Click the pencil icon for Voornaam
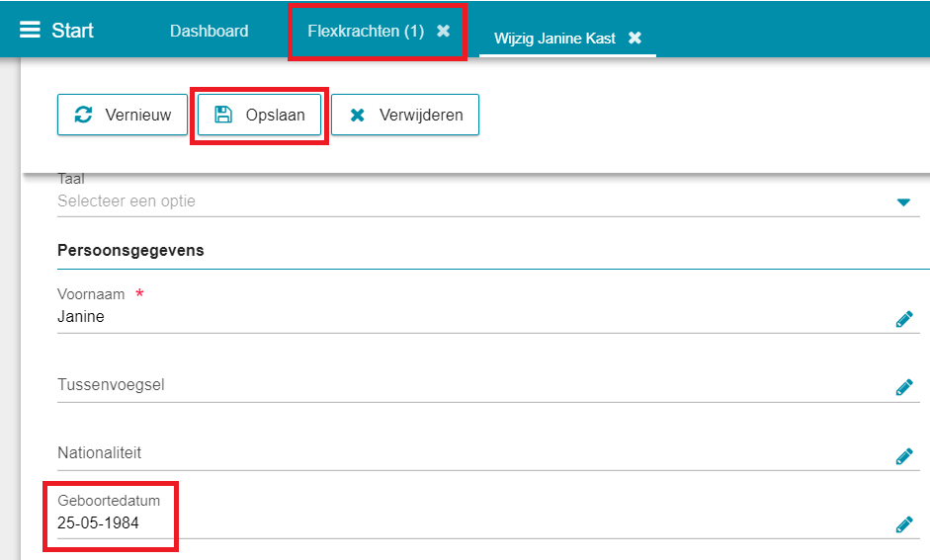 coord(904,319)
